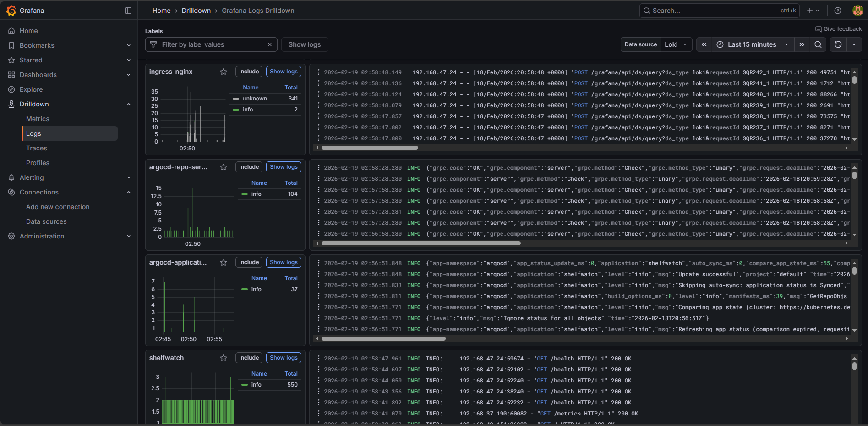Viewport: 868px width, 426px height.
Task: Open log line menu for 02:56:51.848 first row
Action: (319, 263)
